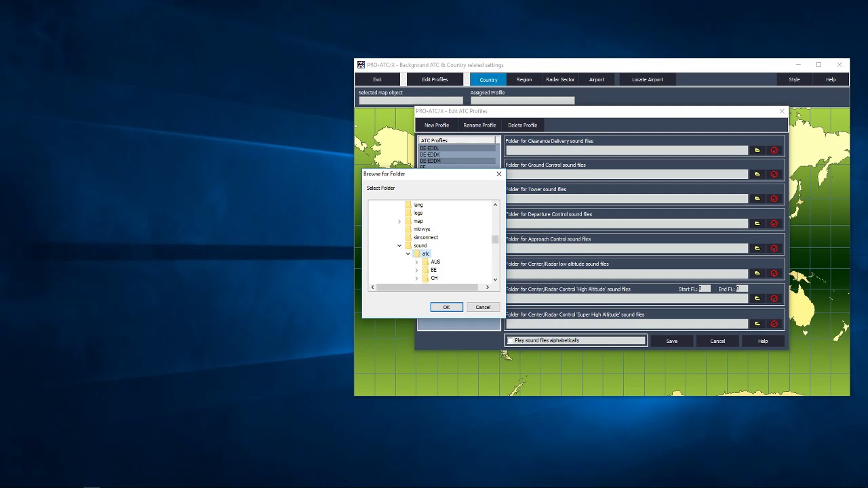This screenshot has height=488, width=868.
Task: Clear the Clearance Delivery sound folder
Action: click(774, 150)
